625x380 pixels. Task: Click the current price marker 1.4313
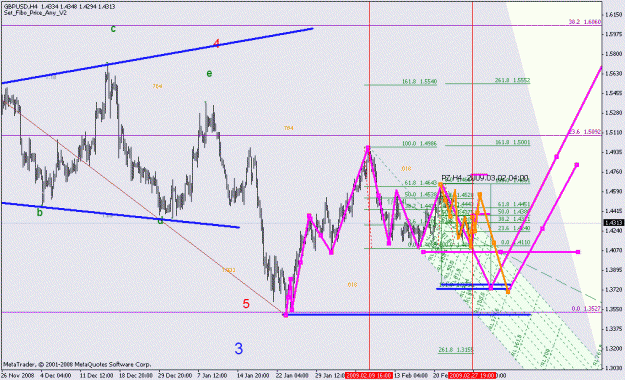tap(613, 223)
